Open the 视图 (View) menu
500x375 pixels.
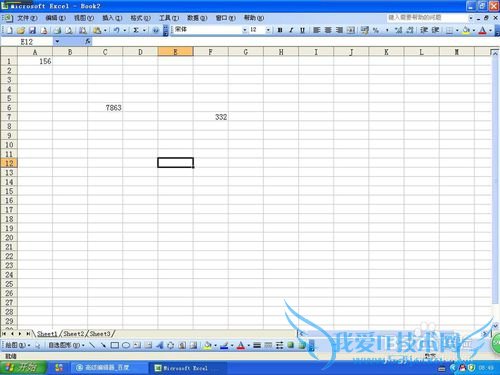click(x=84, y=18)
